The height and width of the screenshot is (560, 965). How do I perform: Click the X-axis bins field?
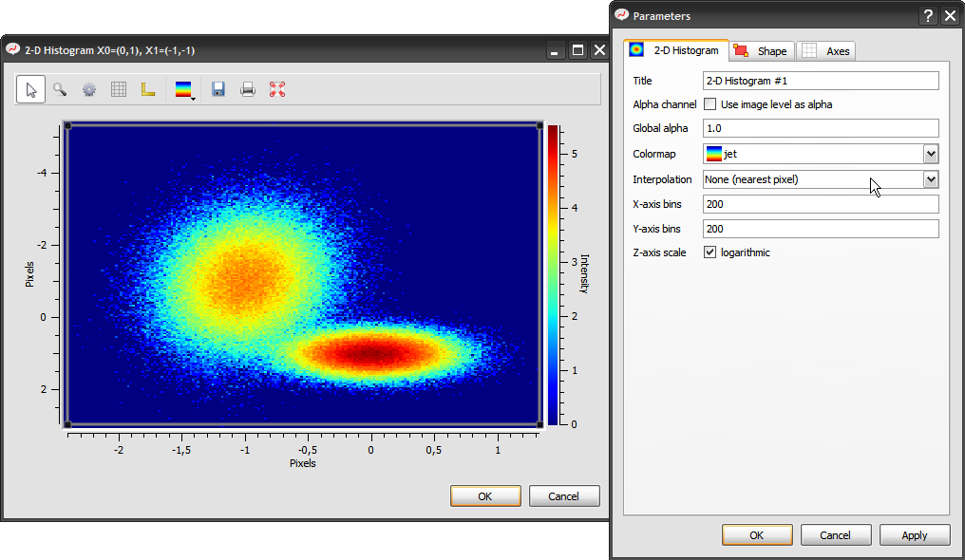pos(820,204)
